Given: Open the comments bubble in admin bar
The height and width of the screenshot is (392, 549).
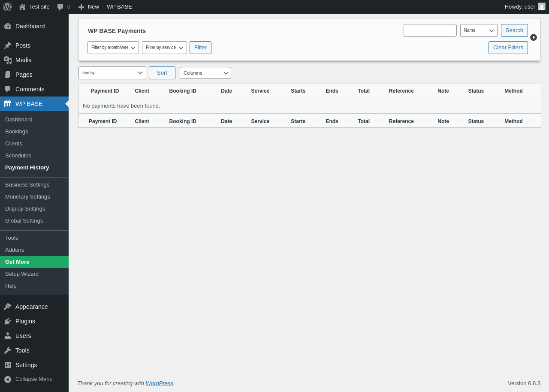Looking at the screenshot, I should [60, 7].
